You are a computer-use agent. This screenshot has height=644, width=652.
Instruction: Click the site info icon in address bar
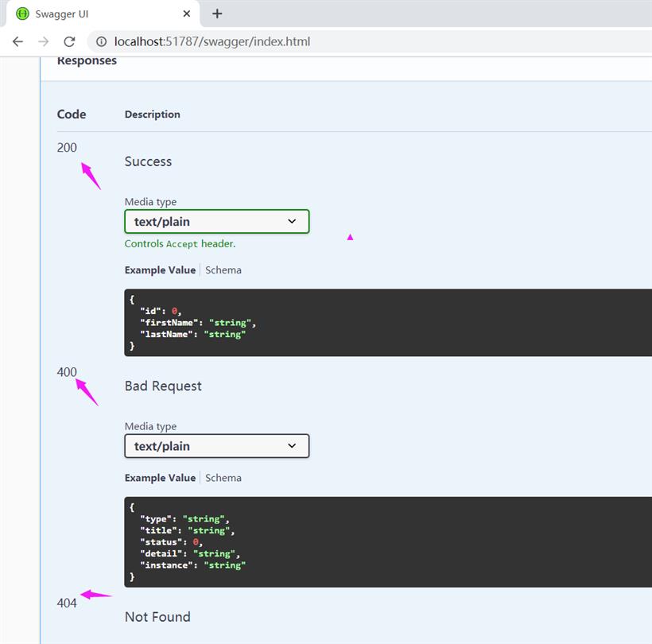[102, 41]
